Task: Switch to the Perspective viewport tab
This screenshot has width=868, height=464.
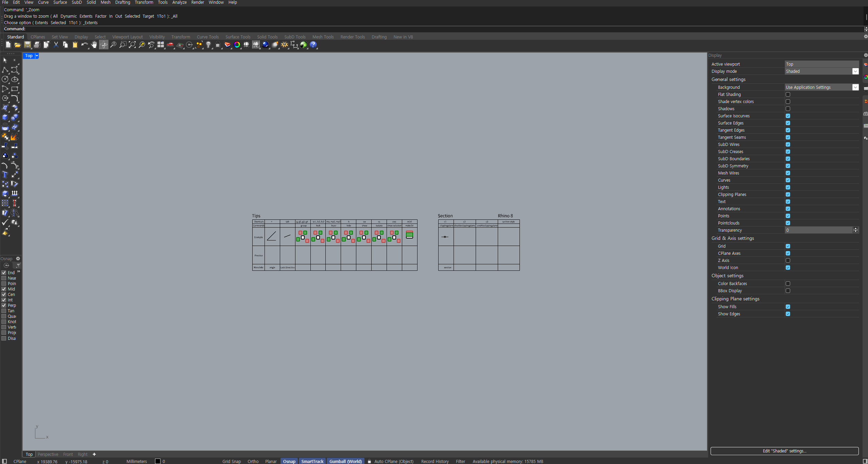Action: pyautogui.click(x=48, y=454)
